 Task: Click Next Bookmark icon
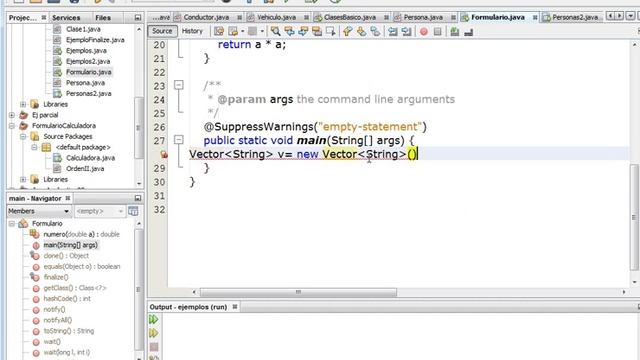361,31
